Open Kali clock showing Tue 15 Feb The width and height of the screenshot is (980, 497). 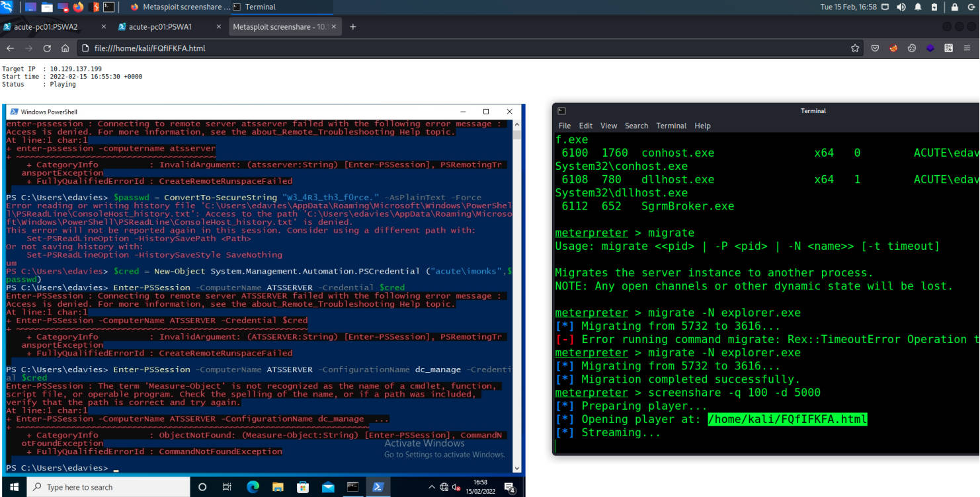(x=848, y=7)
